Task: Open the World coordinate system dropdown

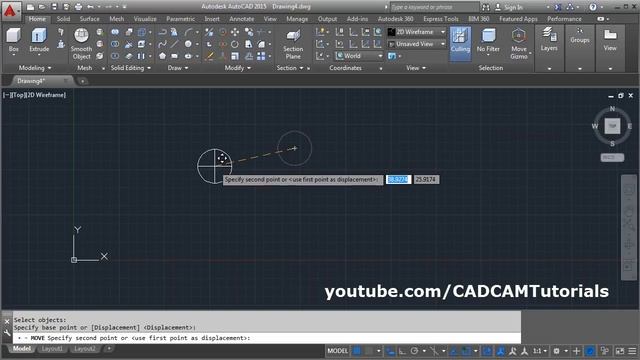Action: click(x=359, y=56)
